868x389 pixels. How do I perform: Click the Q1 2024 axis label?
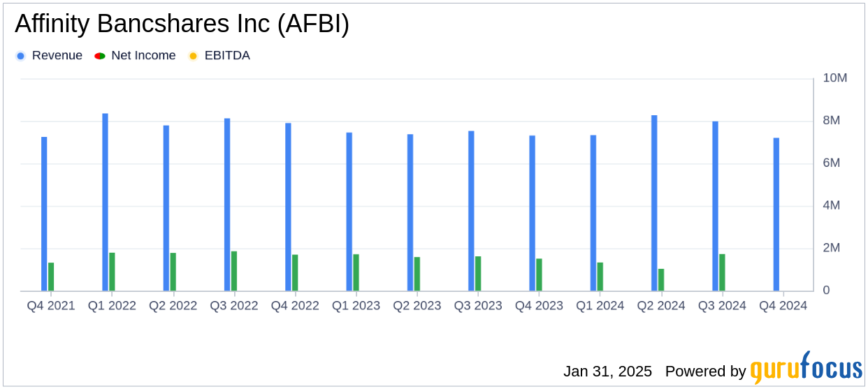(600, 306)
